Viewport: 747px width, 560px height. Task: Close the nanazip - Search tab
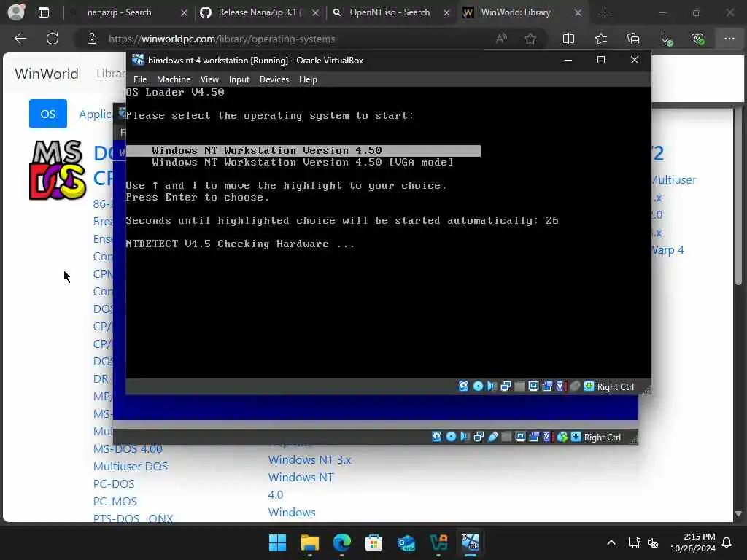[184, 13]
